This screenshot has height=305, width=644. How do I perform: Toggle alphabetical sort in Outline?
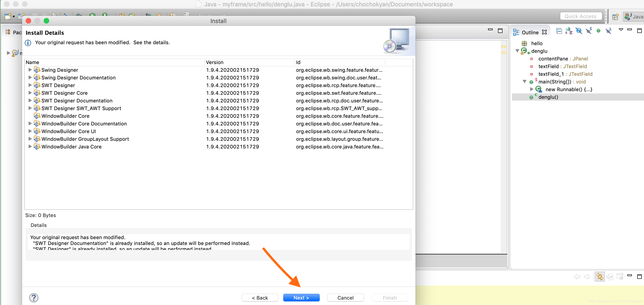point(569,31)
